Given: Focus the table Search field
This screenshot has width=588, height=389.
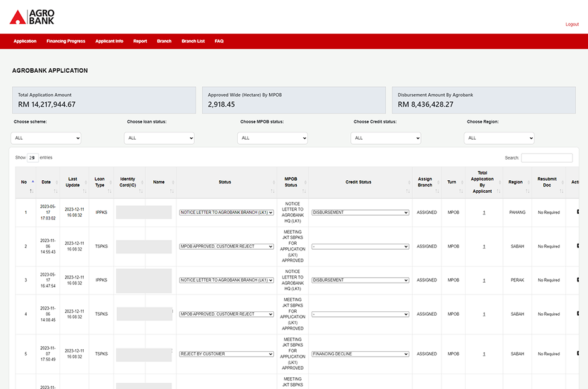Looking at the screenshot, I should (x=546, y=158).
